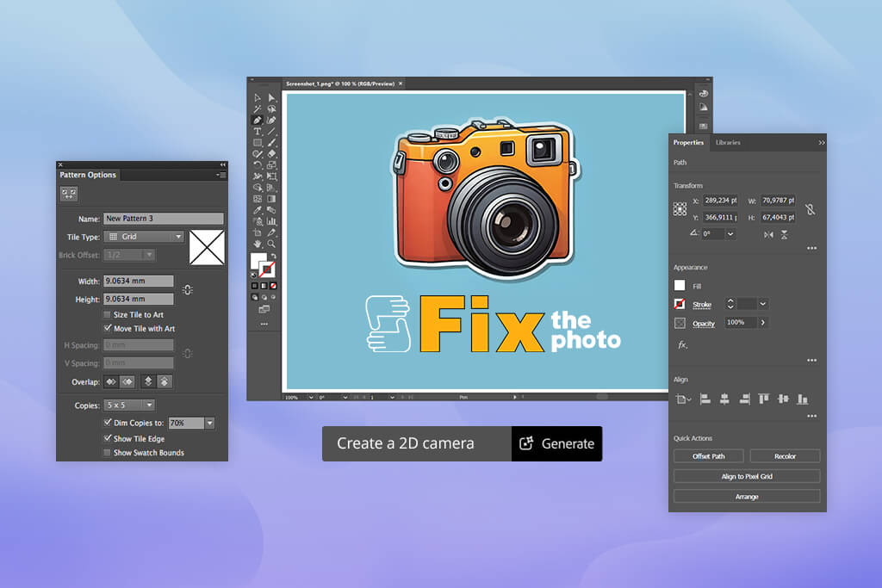Toggle Right in Front overlap button
This screenshot has height=588, width=882.
coord(128,381)
